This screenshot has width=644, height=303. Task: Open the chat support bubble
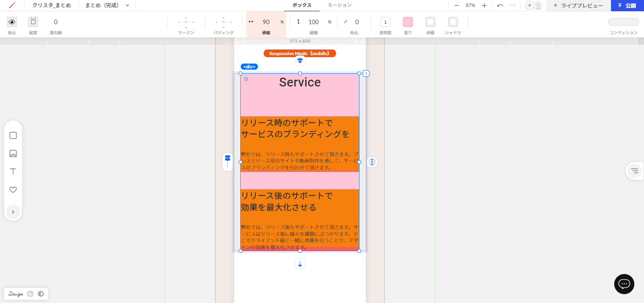[624, 284]
